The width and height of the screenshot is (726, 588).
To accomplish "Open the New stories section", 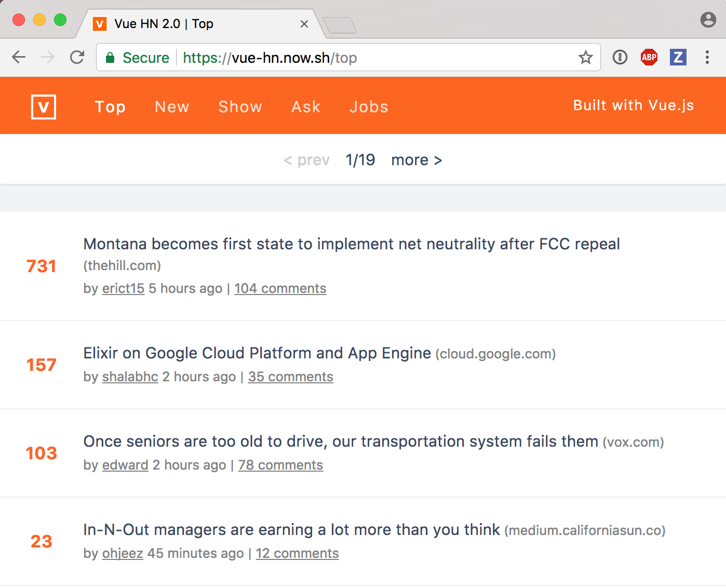I will [171, 106].
